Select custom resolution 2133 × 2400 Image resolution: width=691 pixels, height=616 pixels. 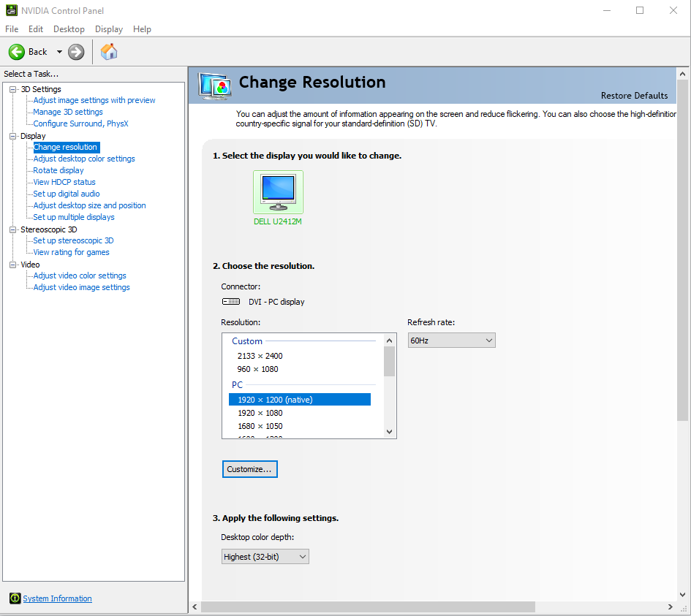pos(260,356)
